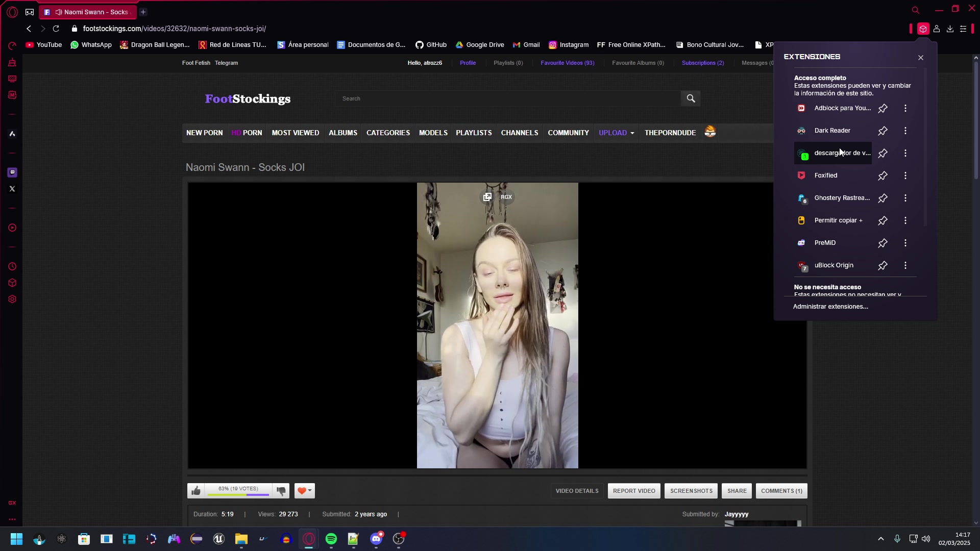Reload the current page

tap(56, 29)
